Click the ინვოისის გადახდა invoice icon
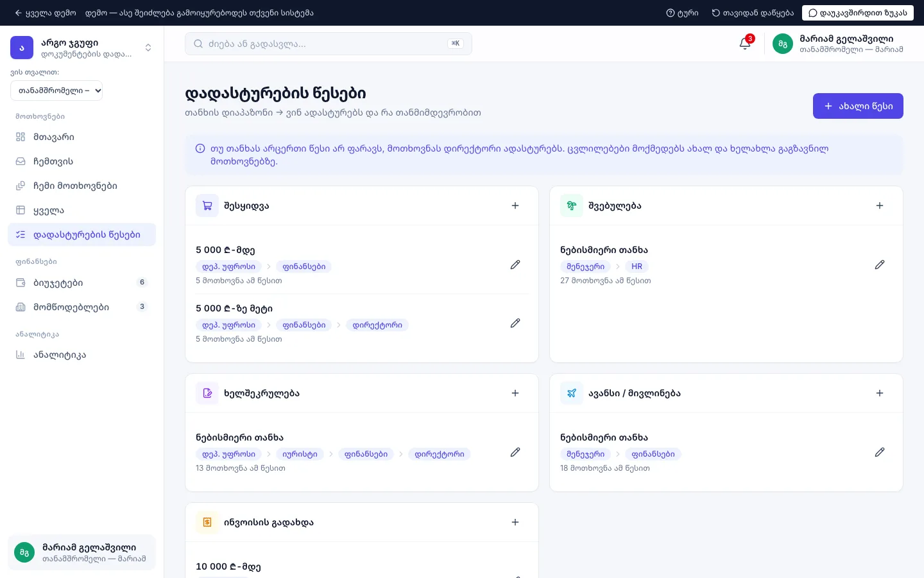This screenshot has width=924, height=578. click(x=207, y=522)
